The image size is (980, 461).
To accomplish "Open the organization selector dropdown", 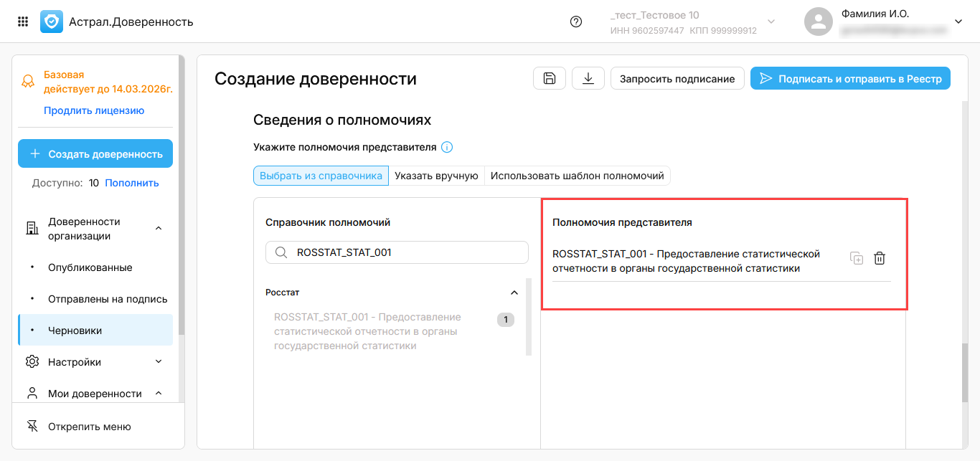I will [x=771, y=22].
